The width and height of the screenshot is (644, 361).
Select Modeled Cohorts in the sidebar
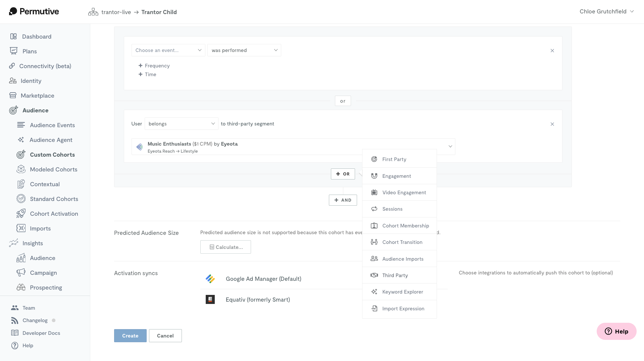tap(53, 169)
